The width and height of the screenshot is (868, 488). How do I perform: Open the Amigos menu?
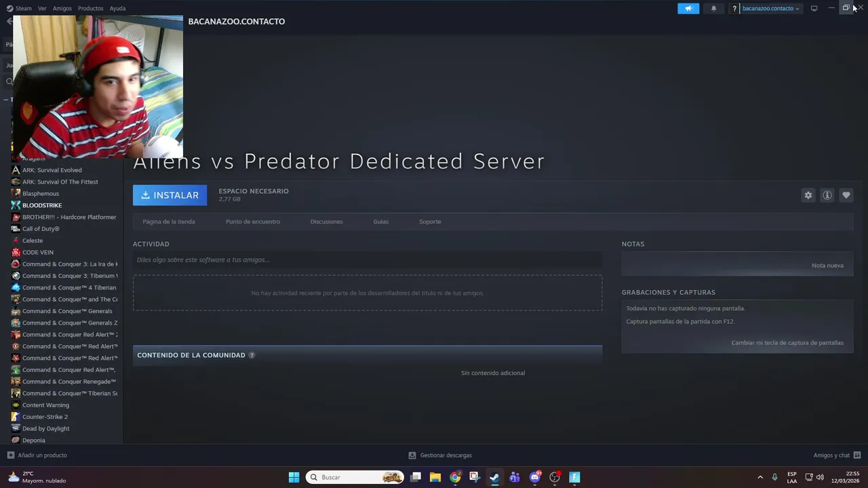[x=62, y=8]
